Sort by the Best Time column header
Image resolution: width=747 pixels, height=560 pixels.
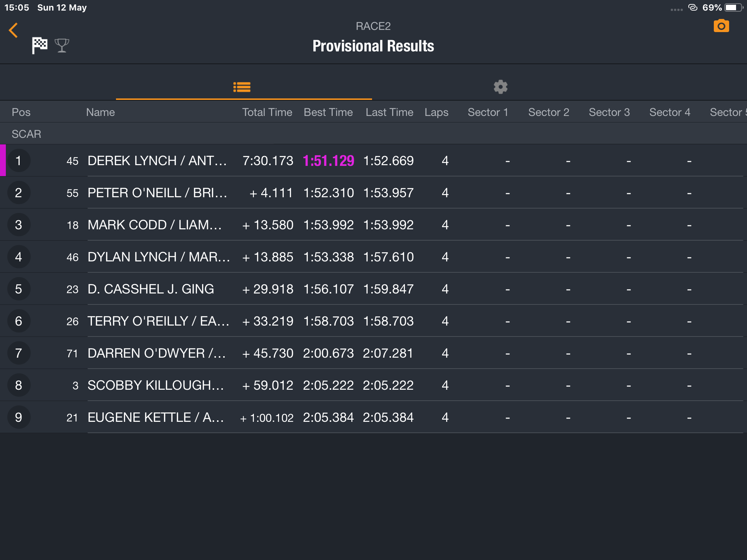click(x=328, y=112)
